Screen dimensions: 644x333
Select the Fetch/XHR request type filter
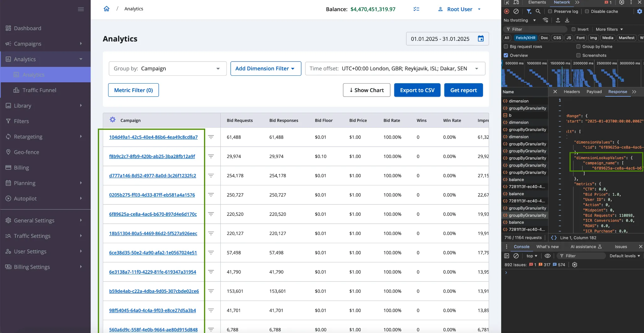525,38
